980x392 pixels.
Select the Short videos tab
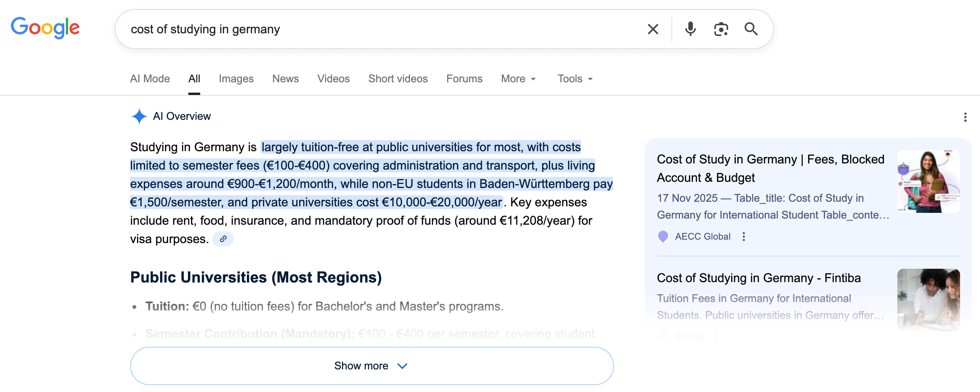(x=398, y=79)
